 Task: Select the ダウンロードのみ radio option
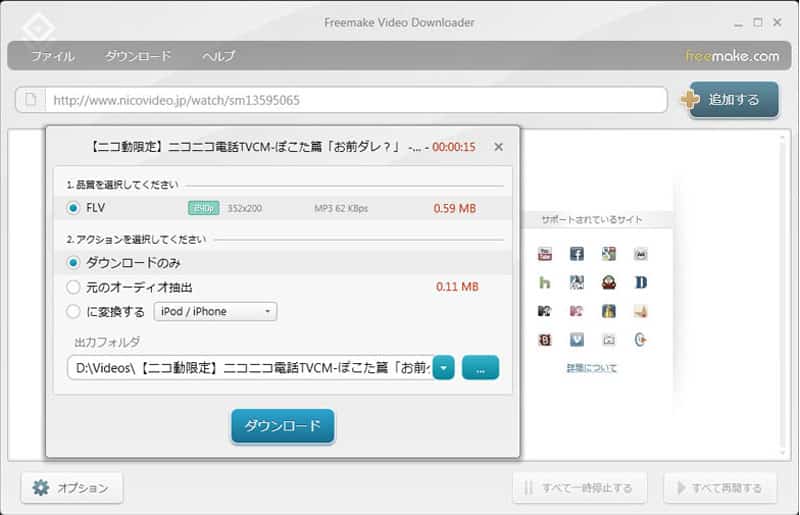tap(73, 262)
